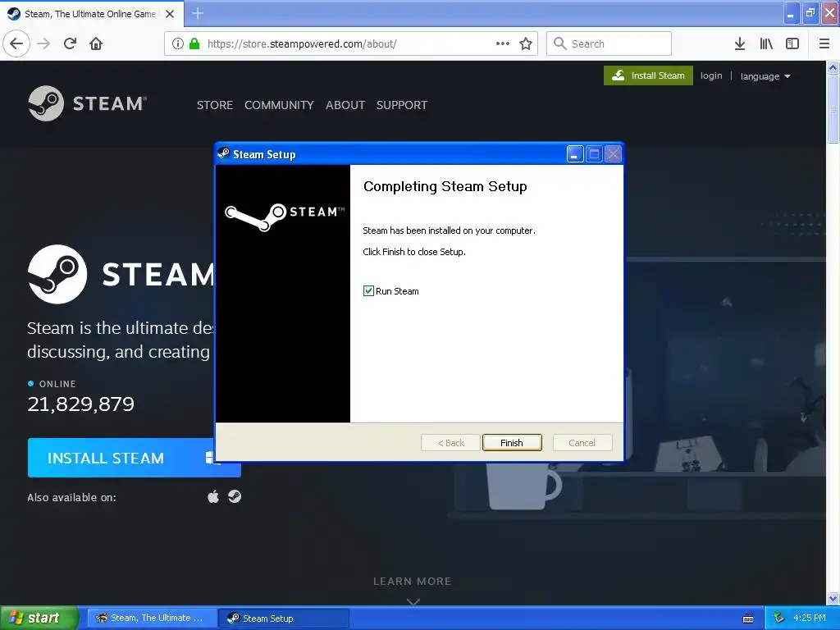This screenshot has width=840, height=630.
Task: Bookmark this page with the star icon
Action: coord(526,43)
